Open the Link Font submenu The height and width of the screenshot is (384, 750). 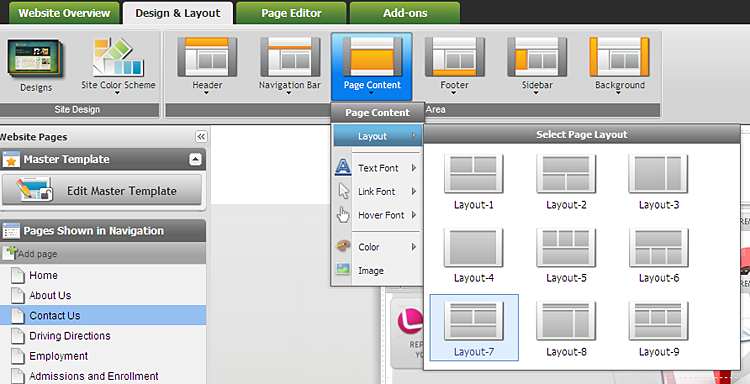click(x=377, y=191)
